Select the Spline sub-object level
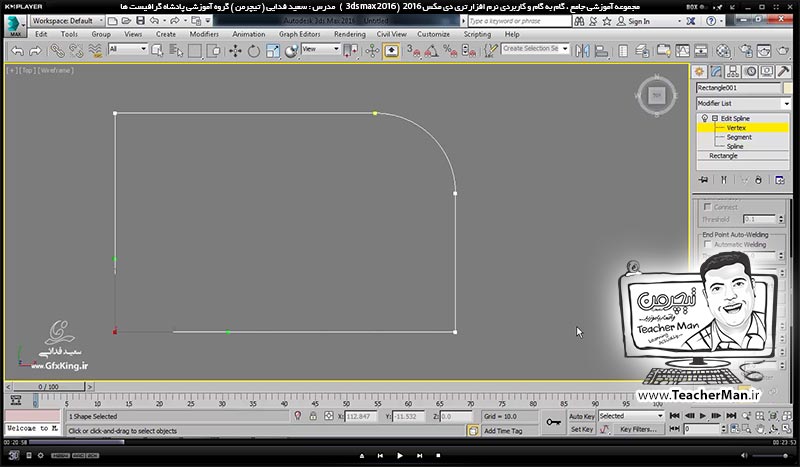The height and width of the screenshot is (467, 800). pos(735,146)
